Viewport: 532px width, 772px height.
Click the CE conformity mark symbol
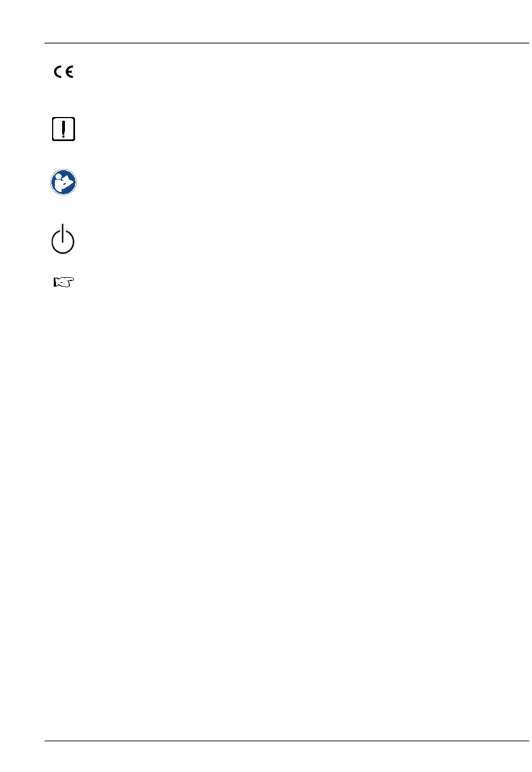pyautogui.click(x=63, y=72)
